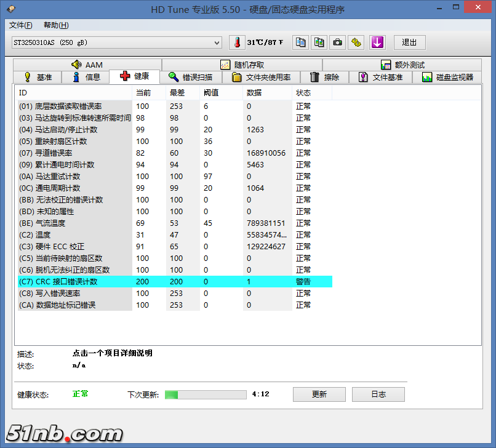Screen dimensions: 496x448
Task: Open the 错误扫描 magnifier tab
Action: pos(191,77)
